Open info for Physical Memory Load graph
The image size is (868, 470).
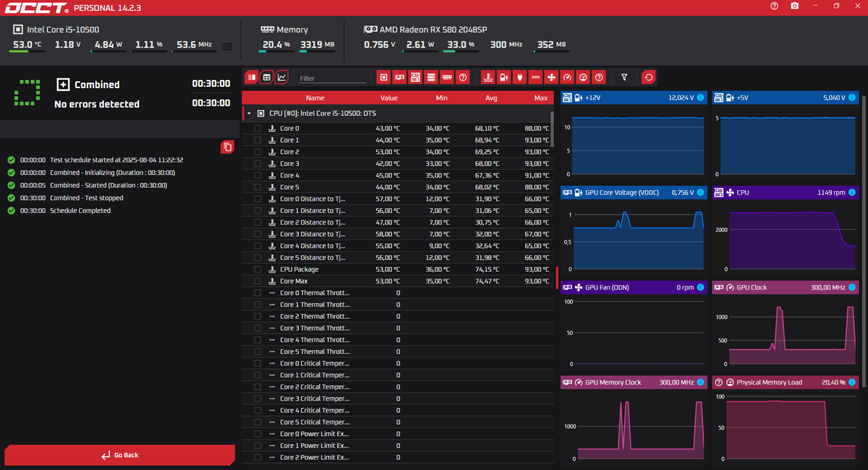[852, 383]
